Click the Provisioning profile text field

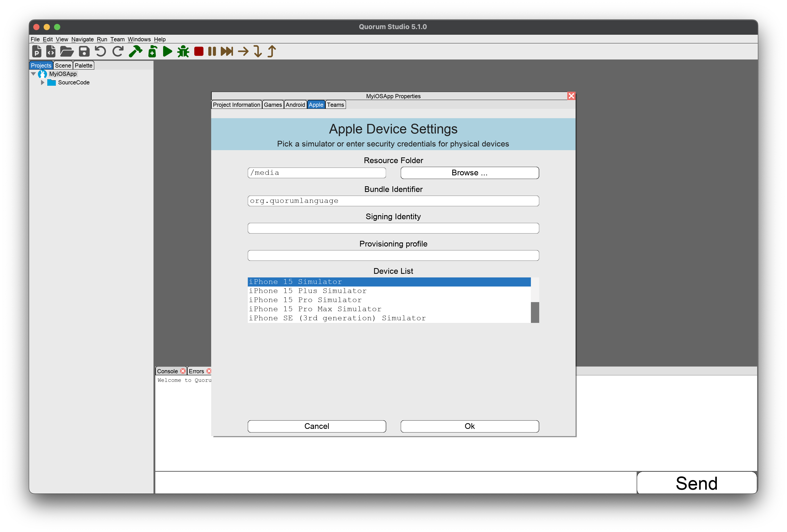click(393, 255)
